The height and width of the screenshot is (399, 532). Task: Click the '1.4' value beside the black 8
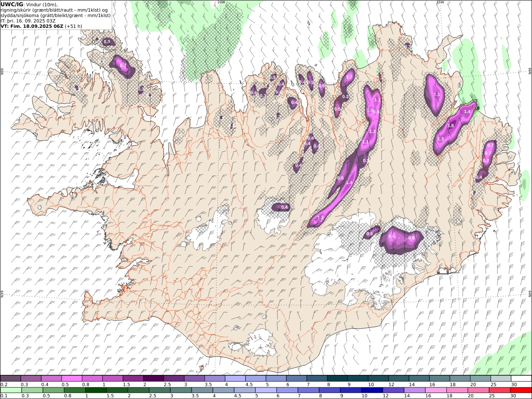coord(467,111)
